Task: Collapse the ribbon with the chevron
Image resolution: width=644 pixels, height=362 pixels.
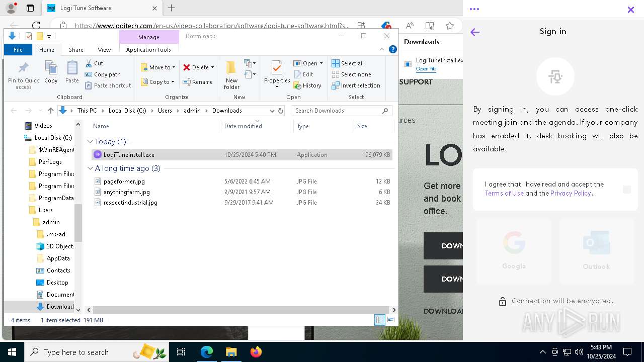Action: tap(382, 49)
